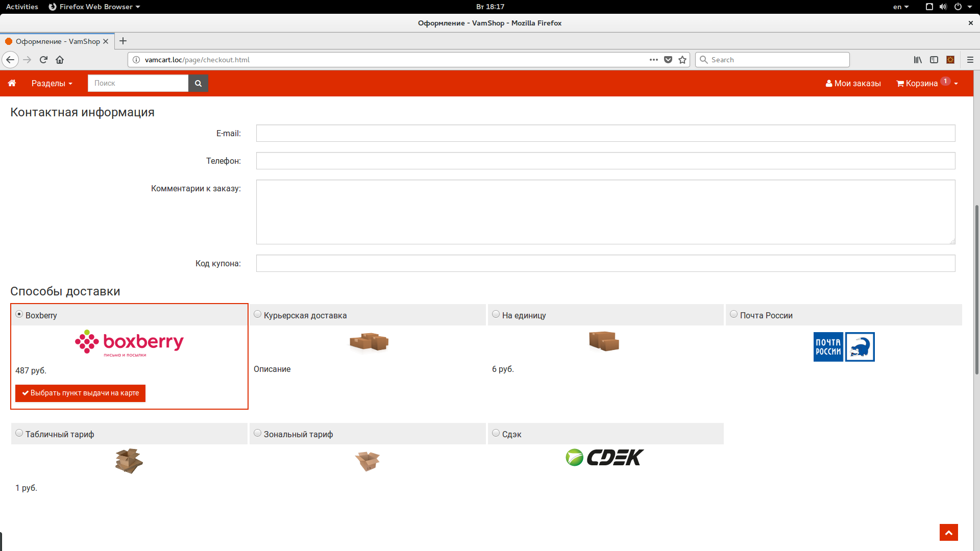Open the Activities overview
This screenshot has height=551, width=980.
22,7
